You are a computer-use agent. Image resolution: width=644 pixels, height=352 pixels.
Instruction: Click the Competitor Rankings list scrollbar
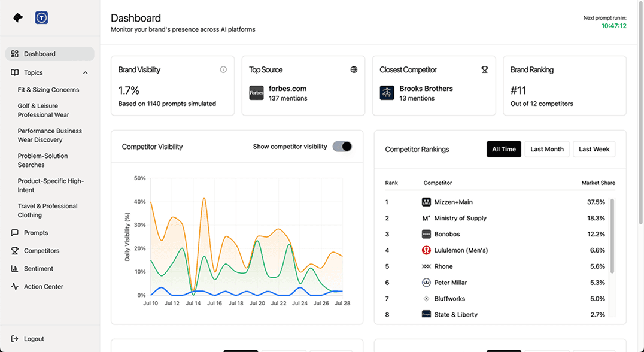[612, 236]
